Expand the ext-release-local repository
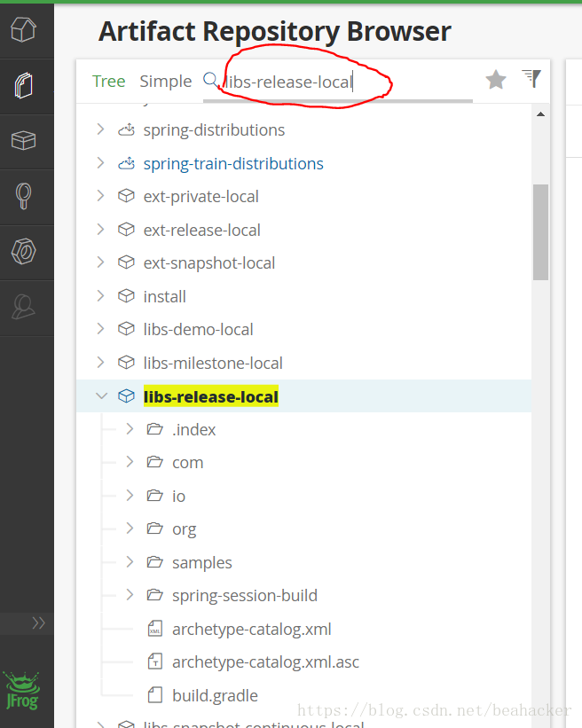582x728 pixels. (100, 230)
